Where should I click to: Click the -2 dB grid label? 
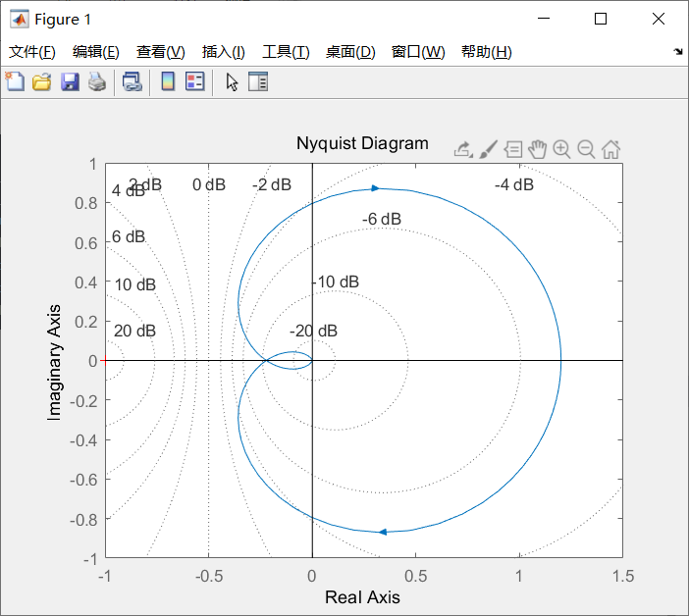[x=272, y=184]
